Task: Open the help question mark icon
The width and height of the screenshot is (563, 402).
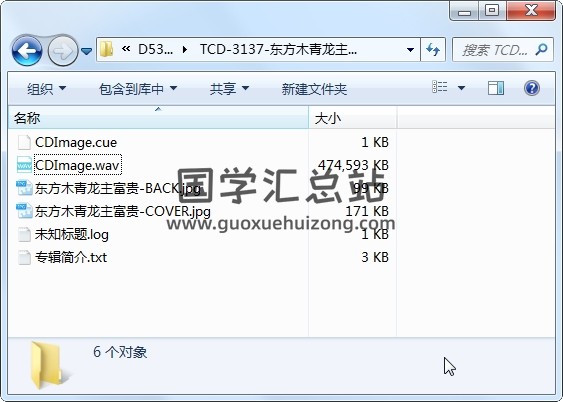Action: (531, 88)
